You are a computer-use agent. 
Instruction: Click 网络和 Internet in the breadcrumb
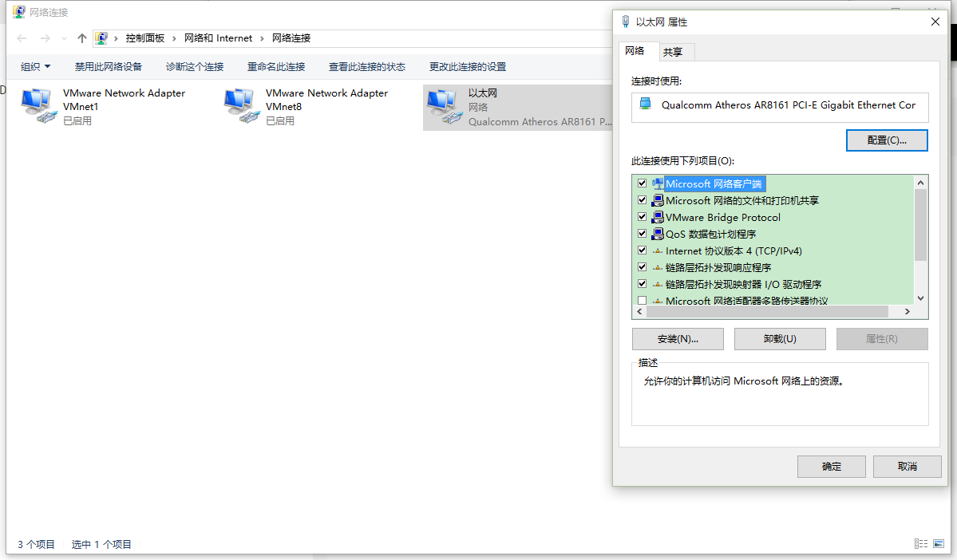click(218, 38)
